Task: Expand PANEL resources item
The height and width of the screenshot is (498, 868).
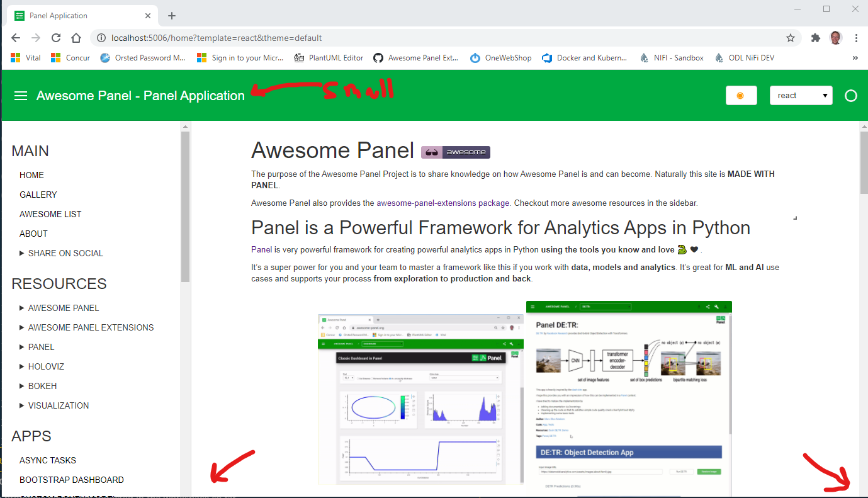Action: click(x=37, y=347)
